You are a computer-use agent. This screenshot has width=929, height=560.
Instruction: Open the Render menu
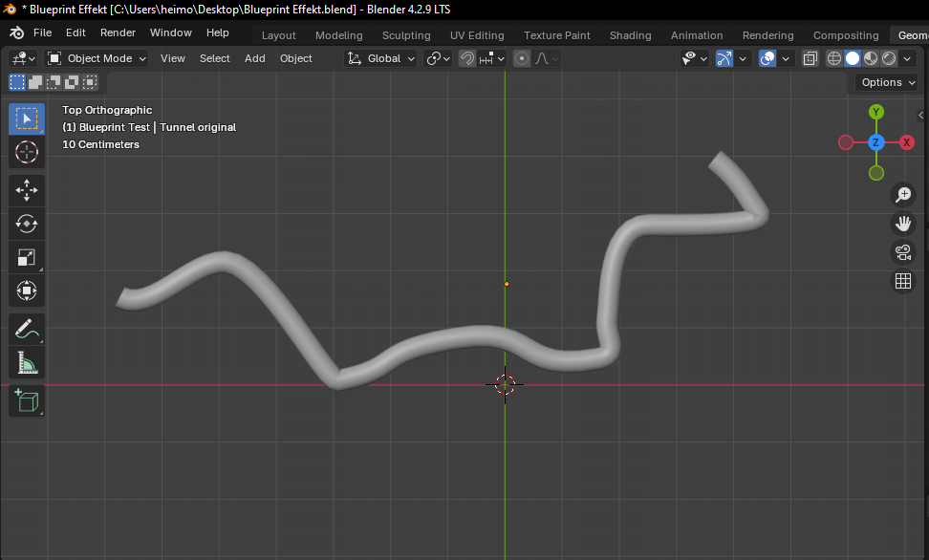118,32
